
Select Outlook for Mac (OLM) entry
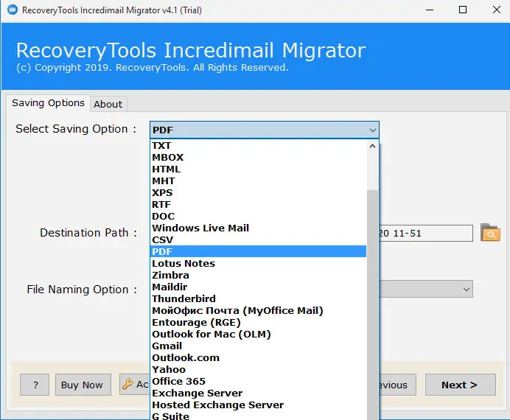[211, 334]
